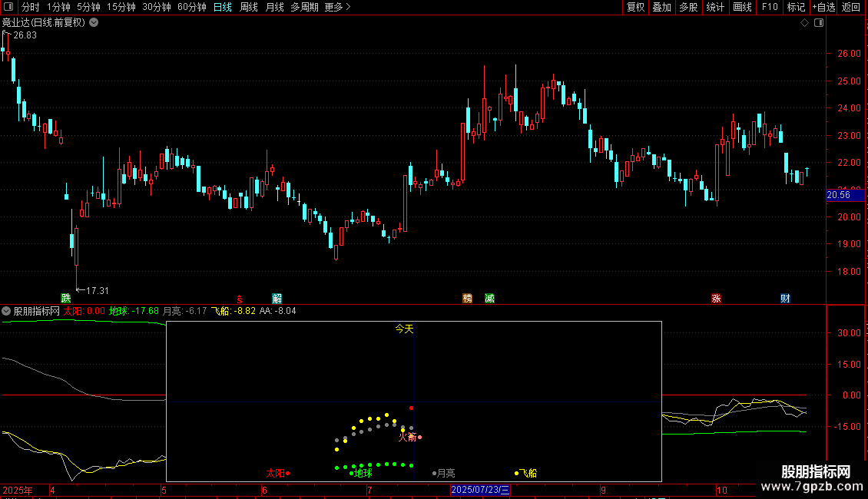Select the 1分钟 period

pyautogui.click(x=58, y=7)
